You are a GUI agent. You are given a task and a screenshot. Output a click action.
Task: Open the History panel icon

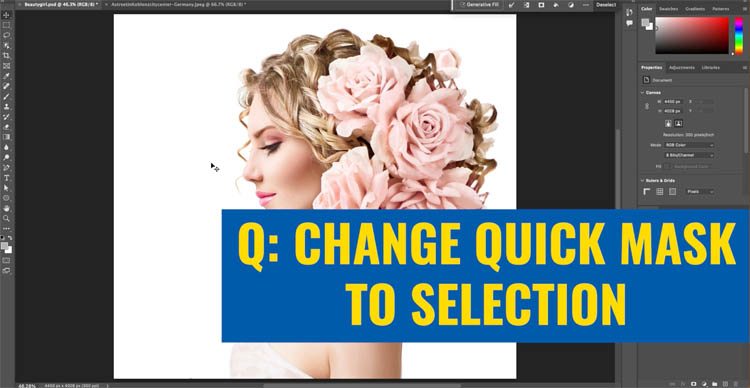[629, 12]
